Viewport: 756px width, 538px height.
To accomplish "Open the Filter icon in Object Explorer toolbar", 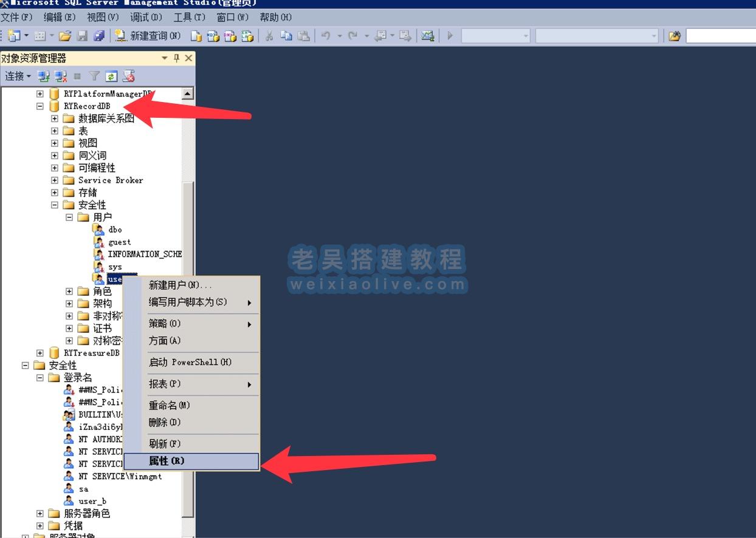I will (94, 76).
